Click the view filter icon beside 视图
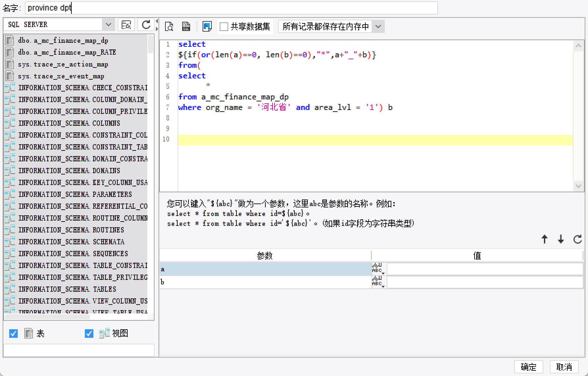Image resolution: width=588 pixels, height=376 pixels. coord(104,334)
